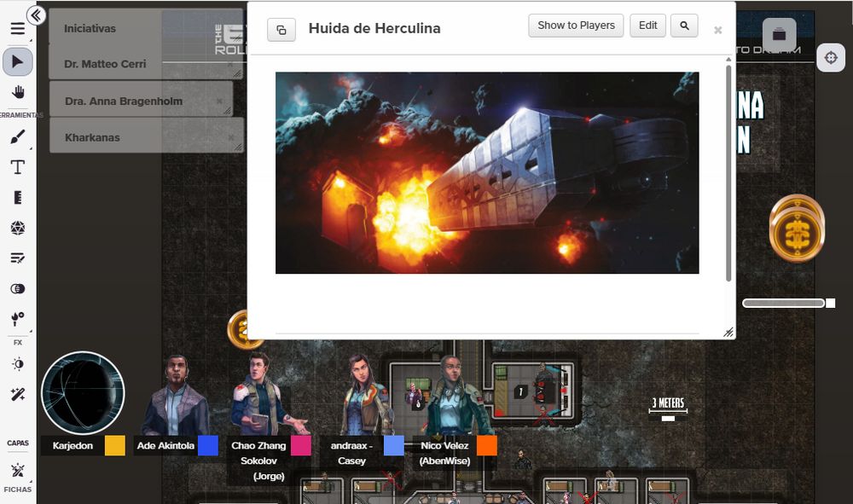This screenshot has width=853, height=504.
Task: Click the Nico Velez (AbenWise) name label
Action: point(444,453)
